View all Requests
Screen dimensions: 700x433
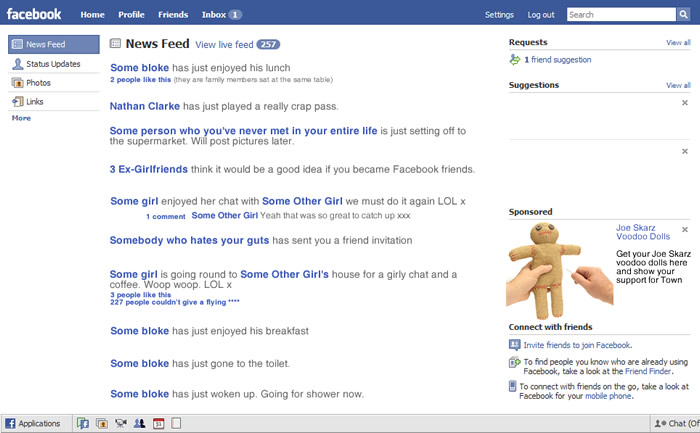678,42
